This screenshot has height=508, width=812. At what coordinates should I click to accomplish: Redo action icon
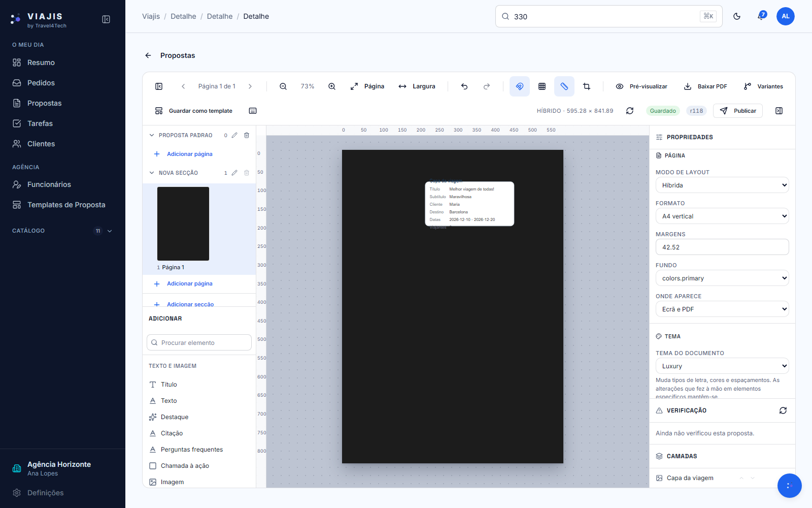tap(487, 86)
